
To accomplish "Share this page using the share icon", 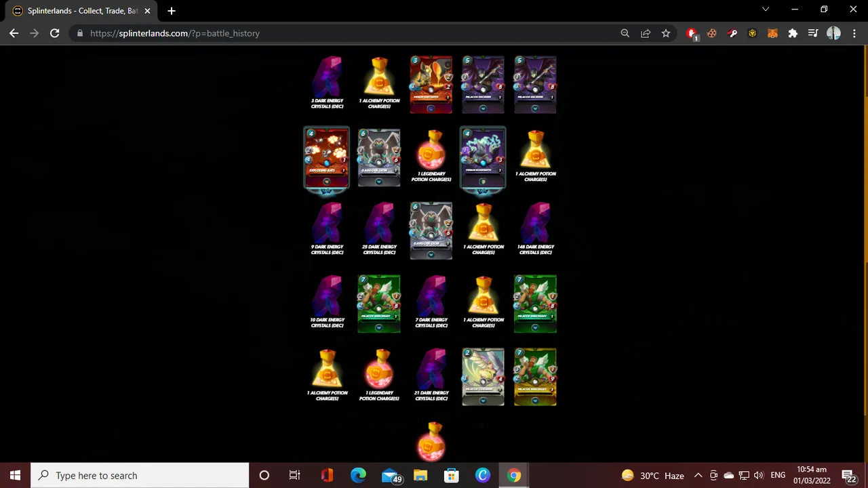I will point(646,33).
